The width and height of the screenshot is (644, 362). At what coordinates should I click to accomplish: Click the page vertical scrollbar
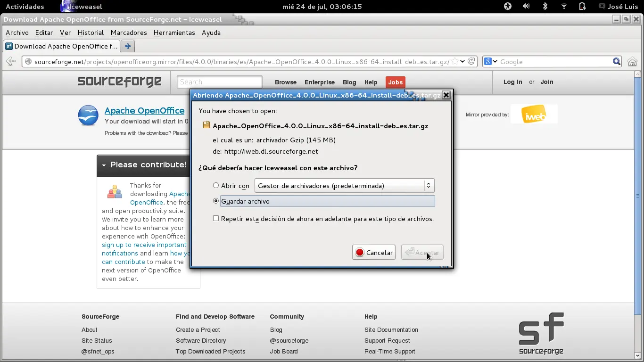[638, 196]
